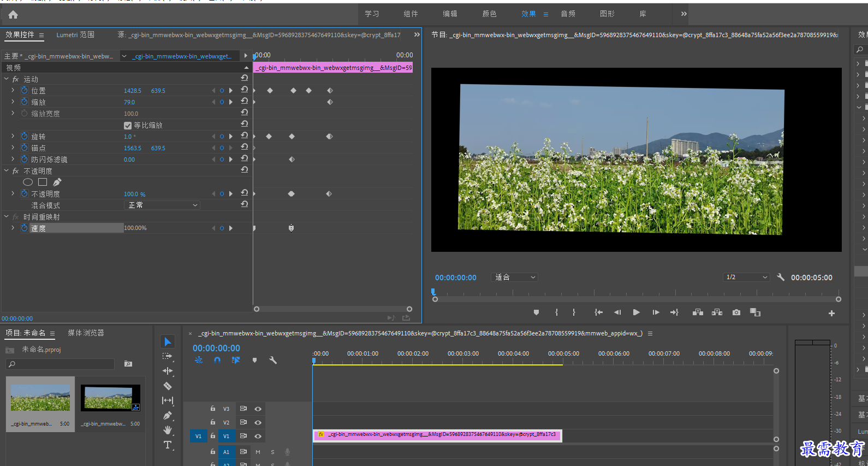Create a 4-point rectangle mask under Opacity
The height and width of the screenshot is (466, 868).
[x=43, y=182]
